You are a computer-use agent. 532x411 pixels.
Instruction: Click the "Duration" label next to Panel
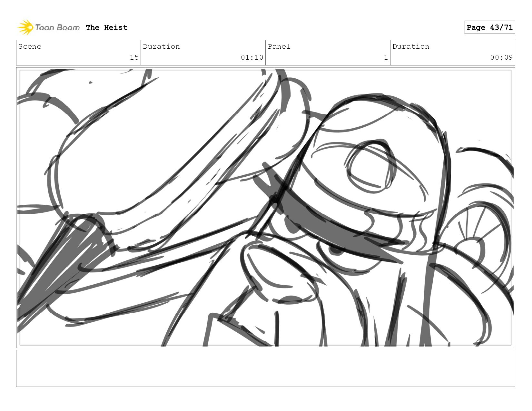411,46
